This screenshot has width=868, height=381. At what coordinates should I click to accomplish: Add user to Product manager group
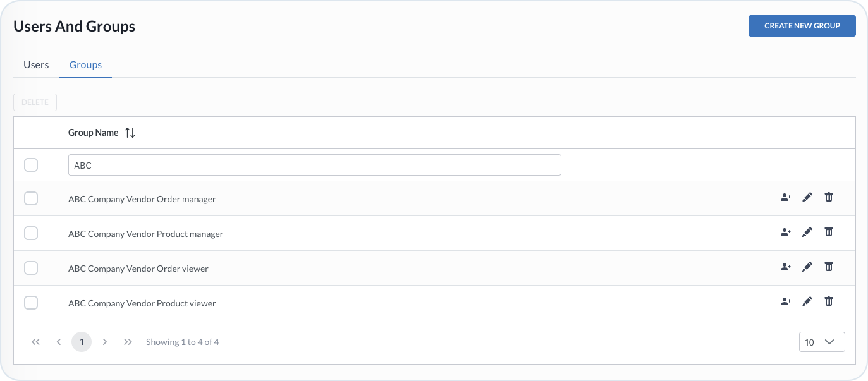click(x=785, y=233)
